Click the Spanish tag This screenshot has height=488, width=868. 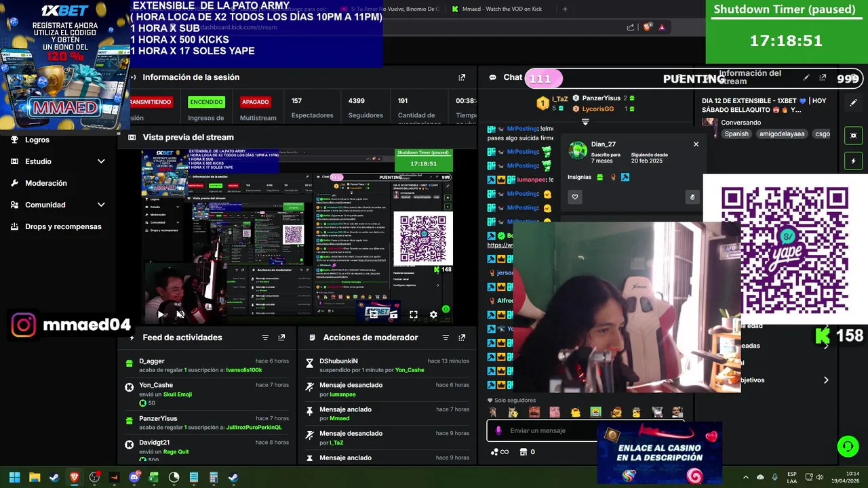click(736, 134)
